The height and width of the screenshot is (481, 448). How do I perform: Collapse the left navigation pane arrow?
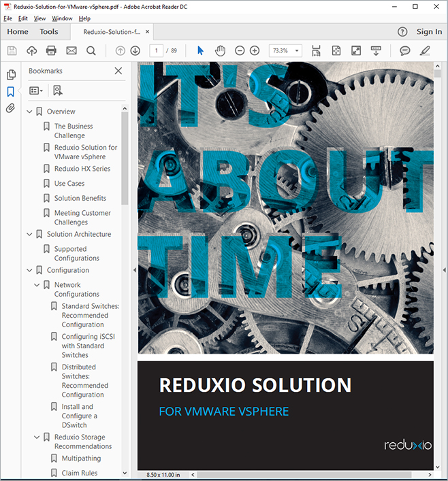[135, 270]
